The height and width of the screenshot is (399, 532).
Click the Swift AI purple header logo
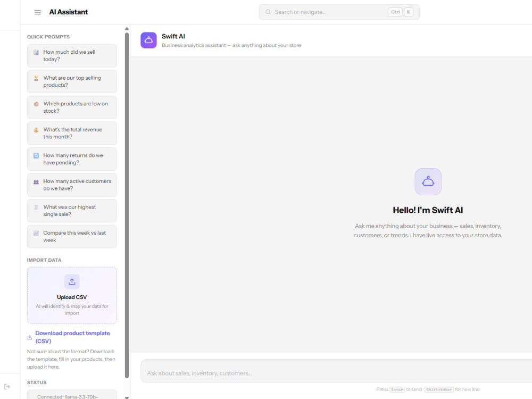[148, 40]
